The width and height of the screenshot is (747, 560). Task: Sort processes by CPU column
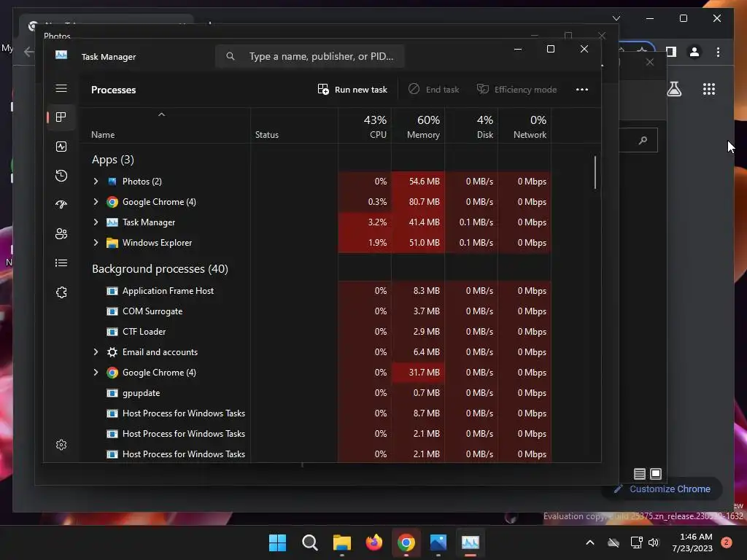(365, 126)
